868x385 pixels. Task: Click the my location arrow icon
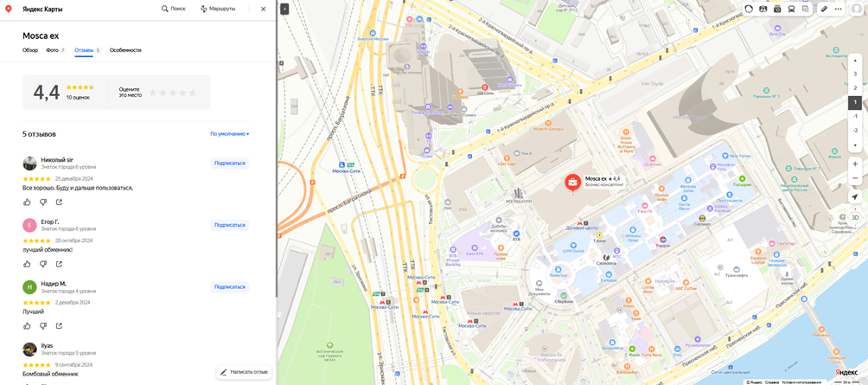tap(855, 197)
